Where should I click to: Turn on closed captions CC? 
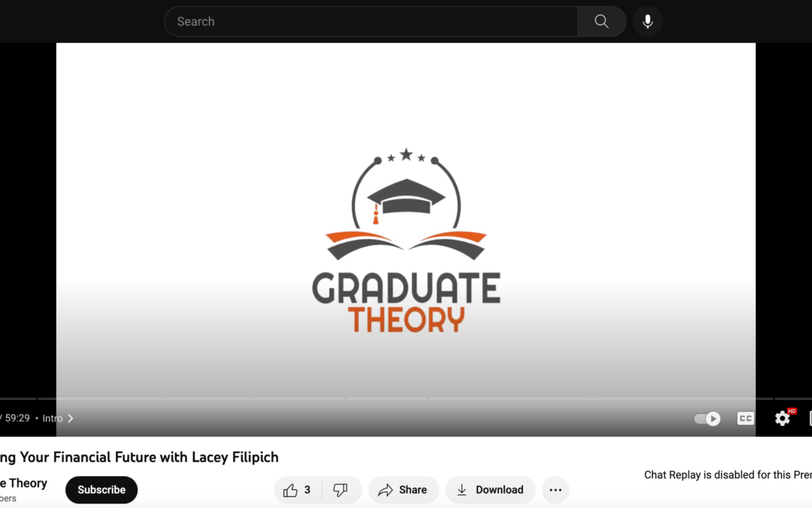tap(745, 418)
